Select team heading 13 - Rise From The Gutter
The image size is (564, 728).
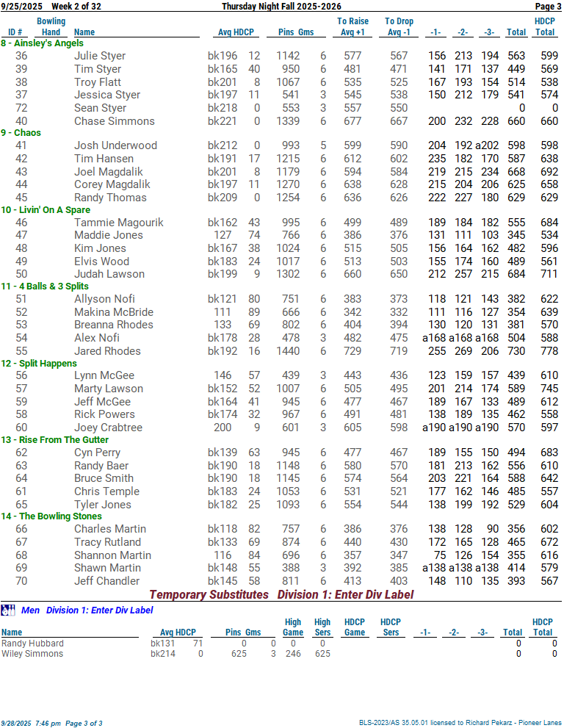(x=55, y=440)
